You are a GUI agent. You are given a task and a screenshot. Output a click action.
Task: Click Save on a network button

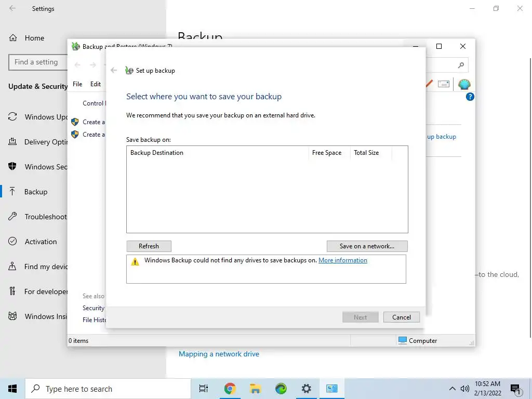click(367, 246)
